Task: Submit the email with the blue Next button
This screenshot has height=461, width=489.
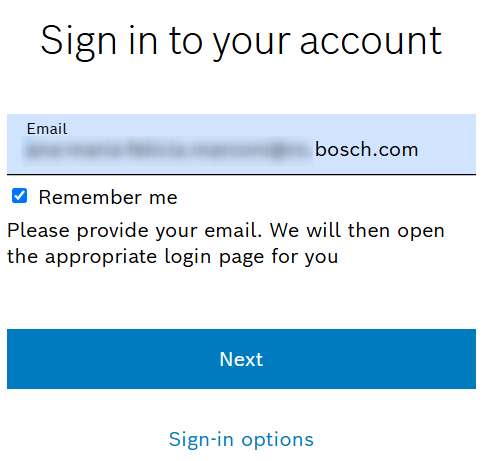Action: tap(241, 359)
